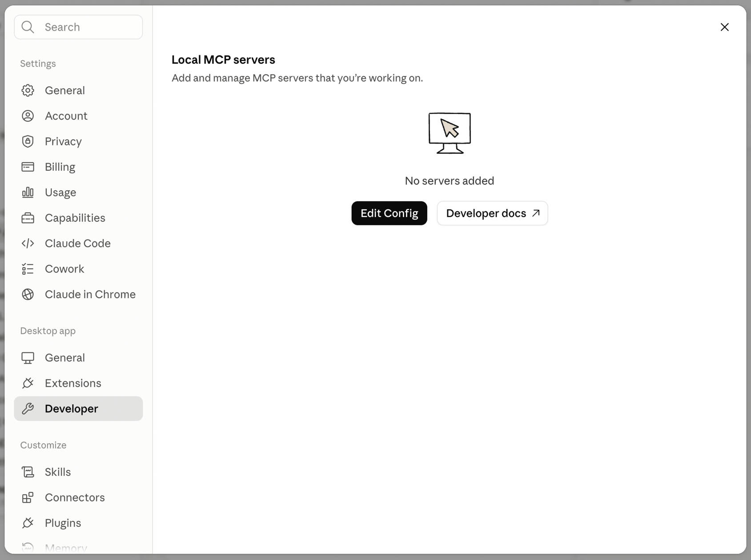Click the Cowork checklist icon
This screenshot has height=560, width=751.
pyautogui.click(x=28, y=269)
